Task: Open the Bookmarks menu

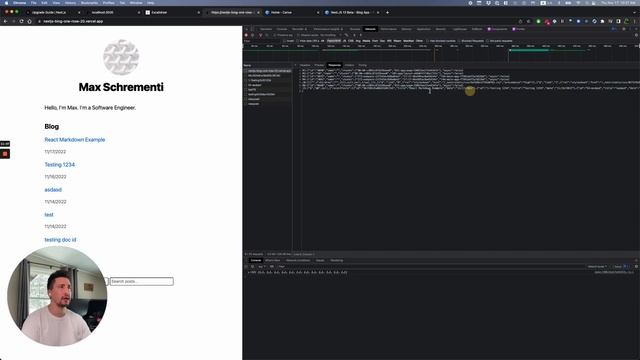Action: [x=89, y=3]
